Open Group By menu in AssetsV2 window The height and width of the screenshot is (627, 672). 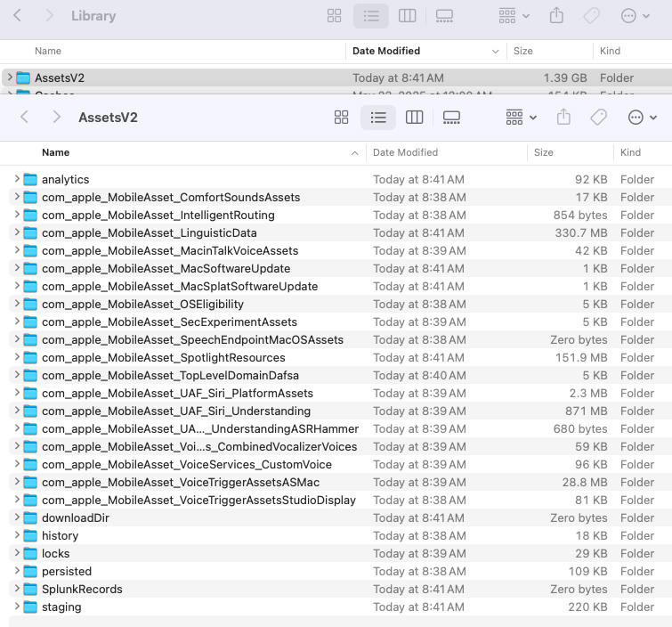coord(521,117)
